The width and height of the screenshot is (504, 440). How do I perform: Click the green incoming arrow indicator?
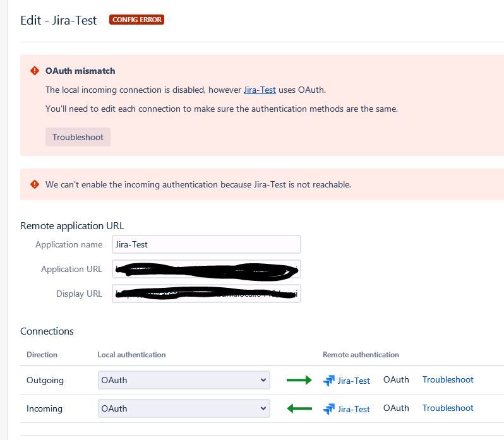299,408
